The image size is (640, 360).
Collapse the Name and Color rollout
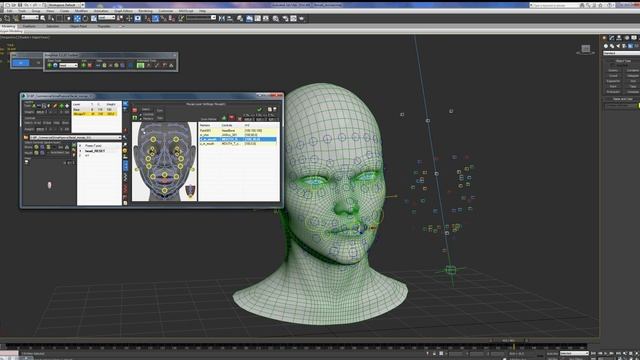click(x=622, y=99)
